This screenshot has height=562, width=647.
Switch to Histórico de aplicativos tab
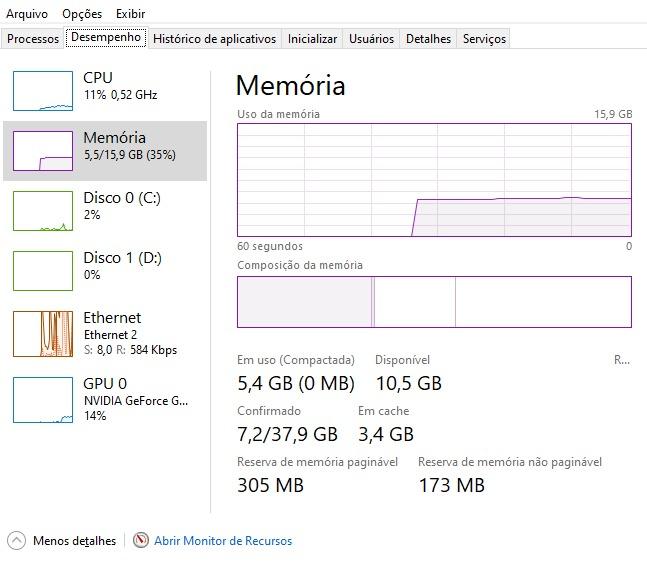(215, 39)
